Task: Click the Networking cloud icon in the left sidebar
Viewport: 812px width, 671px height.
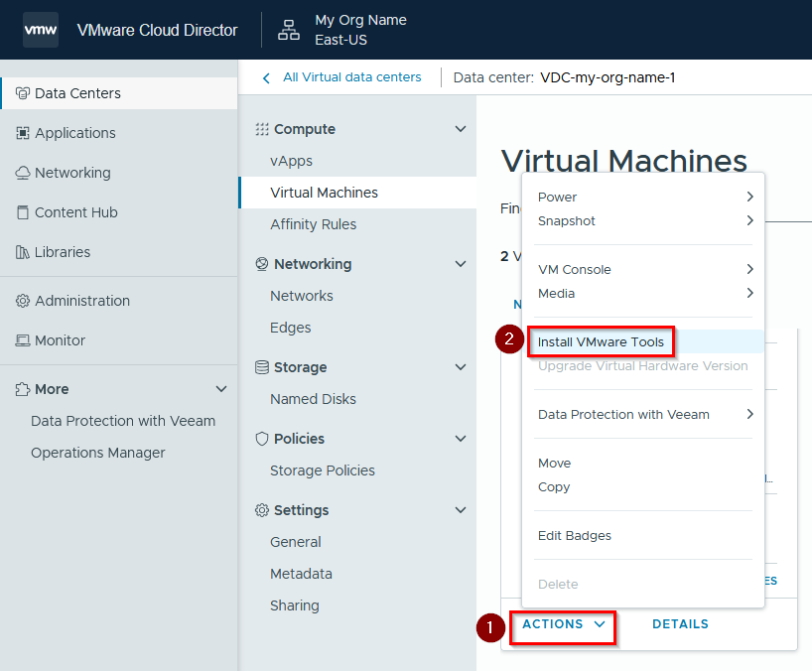Action: pos(22,173)
